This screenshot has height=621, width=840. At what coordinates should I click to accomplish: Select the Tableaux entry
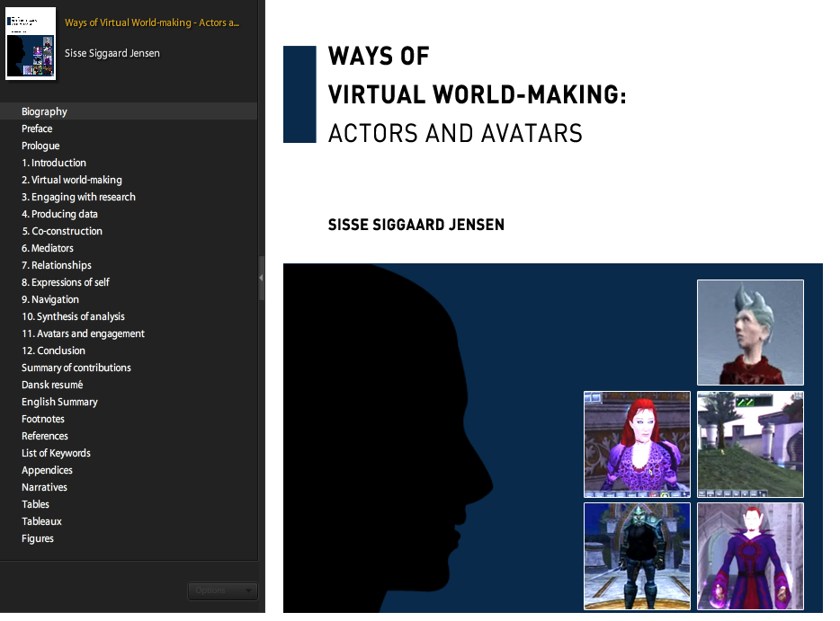[x=41, y=521]
